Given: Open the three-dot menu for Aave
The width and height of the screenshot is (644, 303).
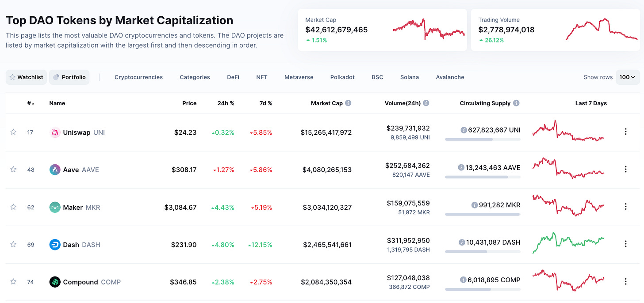Looking at the screenshot, I should coord(625,169).
